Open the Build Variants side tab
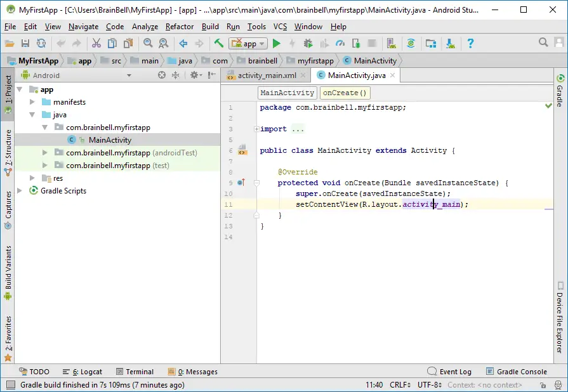The width and height of the screenshot is (568, 392). pos(8,273)
